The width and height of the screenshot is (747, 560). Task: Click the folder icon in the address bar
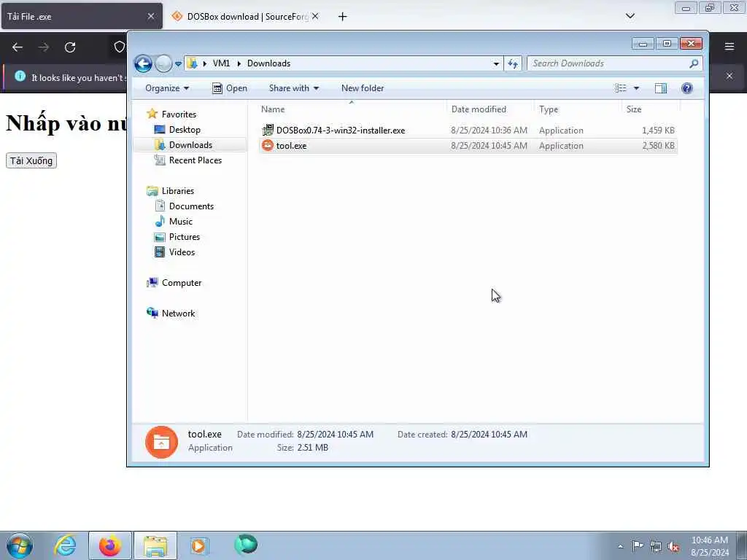193,63
